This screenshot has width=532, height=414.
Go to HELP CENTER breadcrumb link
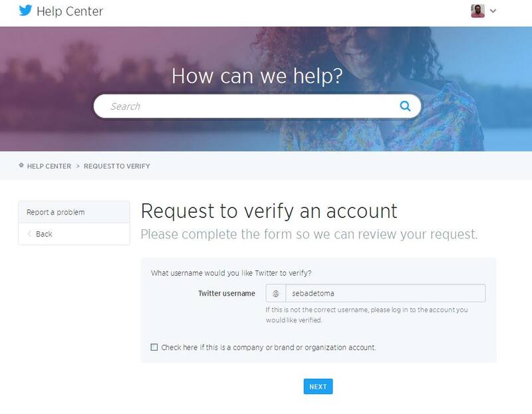coord(49,166)
